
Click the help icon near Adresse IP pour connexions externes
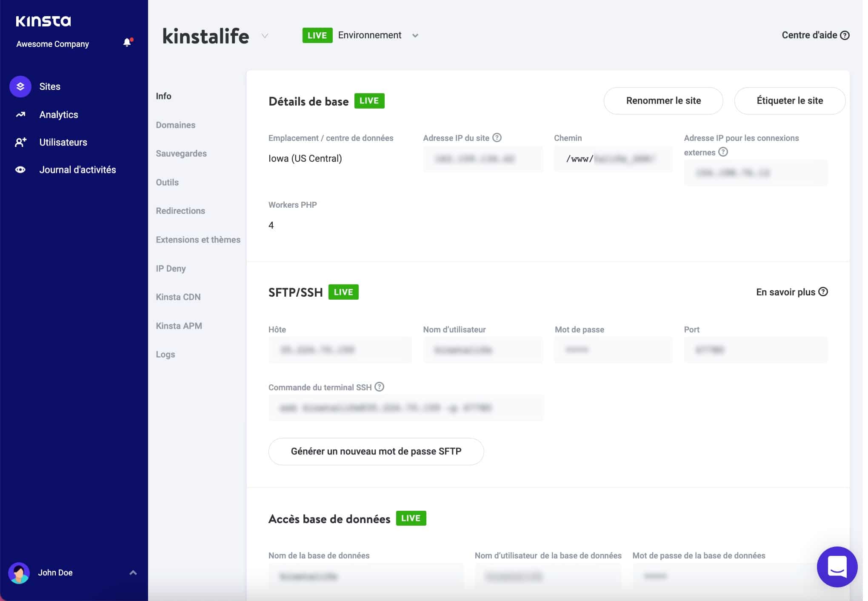tap(723, 152)
